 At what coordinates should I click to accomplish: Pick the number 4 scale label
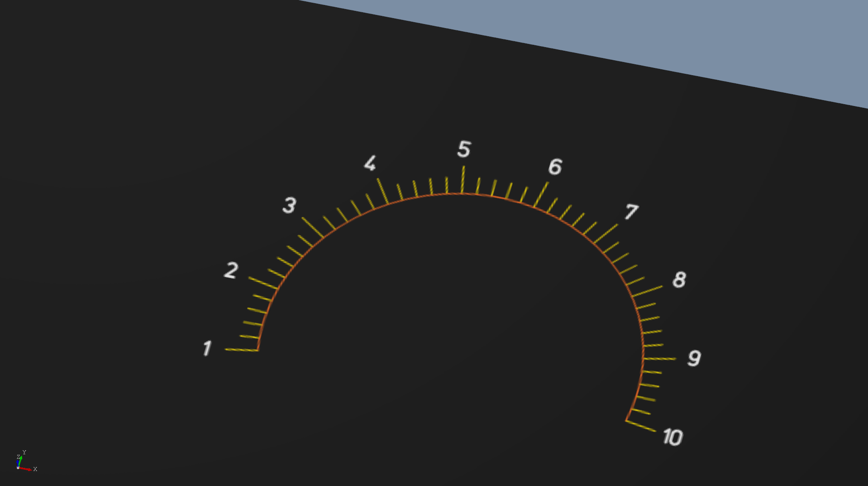point(370,164)
